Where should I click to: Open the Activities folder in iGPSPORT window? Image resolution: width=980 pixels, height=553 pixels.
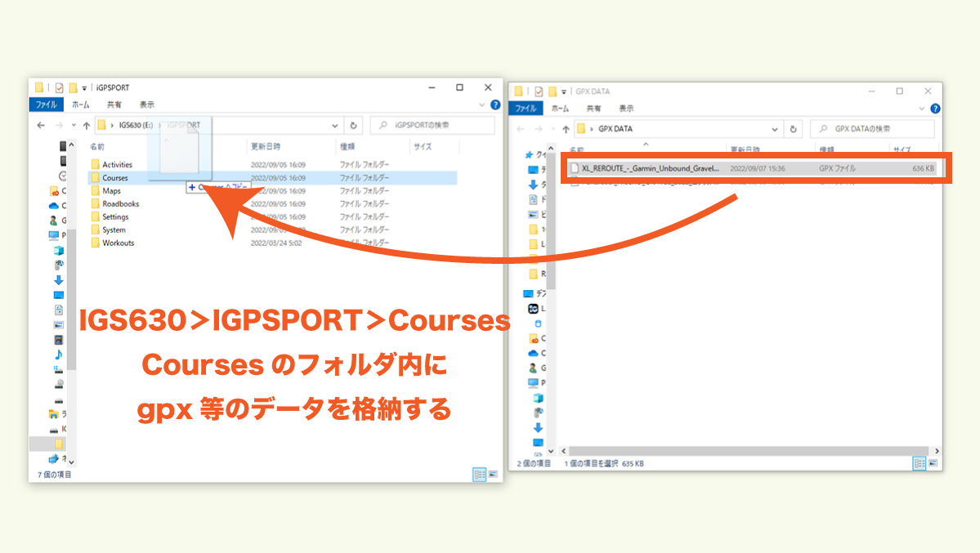tap(117, 164)
